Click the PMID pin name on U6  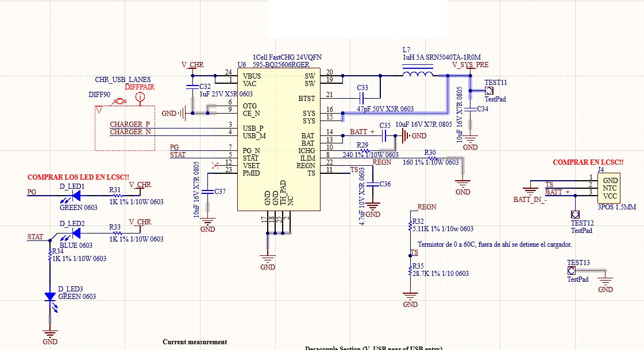pyautogui.click(x=252, y=173)
